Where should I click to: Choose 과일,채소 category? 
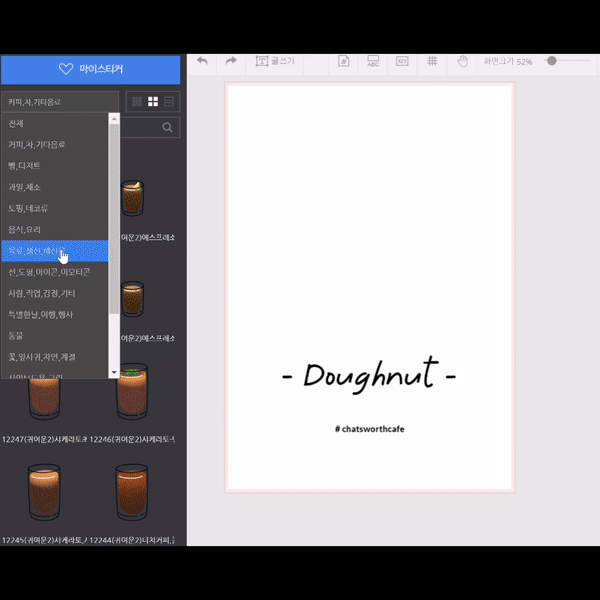[55, 187]
